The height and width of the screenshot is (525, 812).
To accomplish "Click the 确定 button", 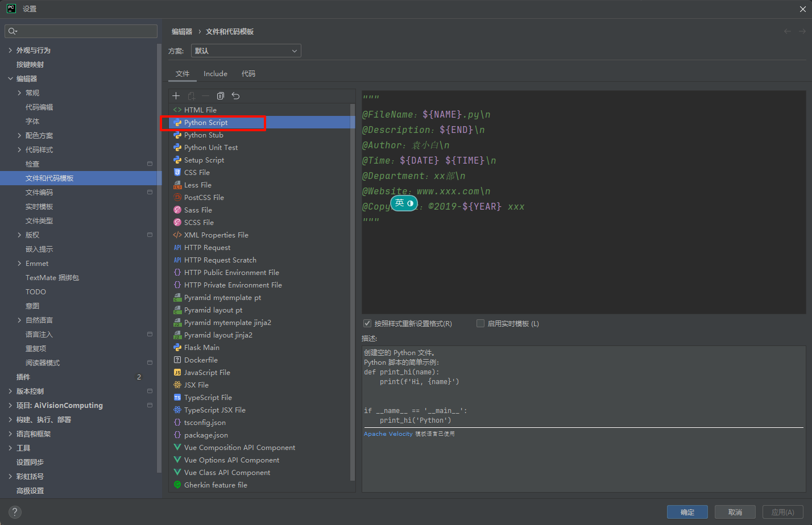I will pyautogui.click(x=687, y=512).
